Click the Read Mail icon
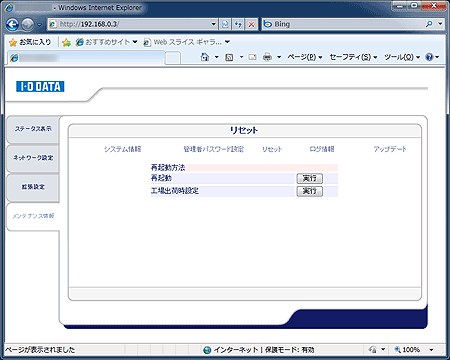The width and height of the screenshot is (450, 360). [253, 57]
